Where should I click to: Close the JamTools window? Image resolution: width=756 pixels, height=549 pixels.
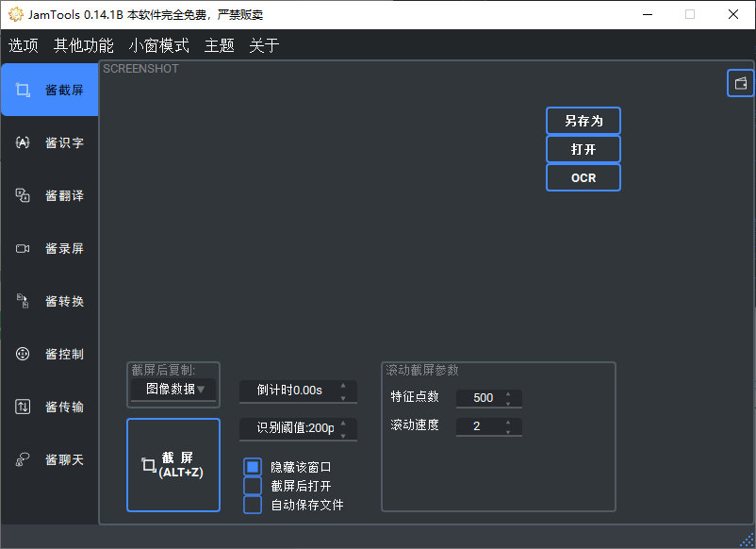coord(732,14)
